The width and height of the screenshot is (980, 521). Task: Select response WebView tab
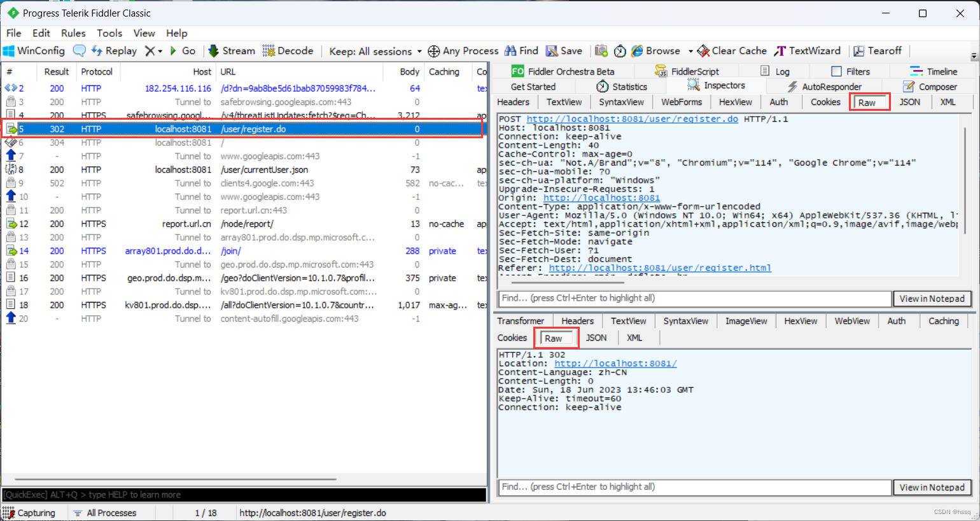click(x=852, y=321)
